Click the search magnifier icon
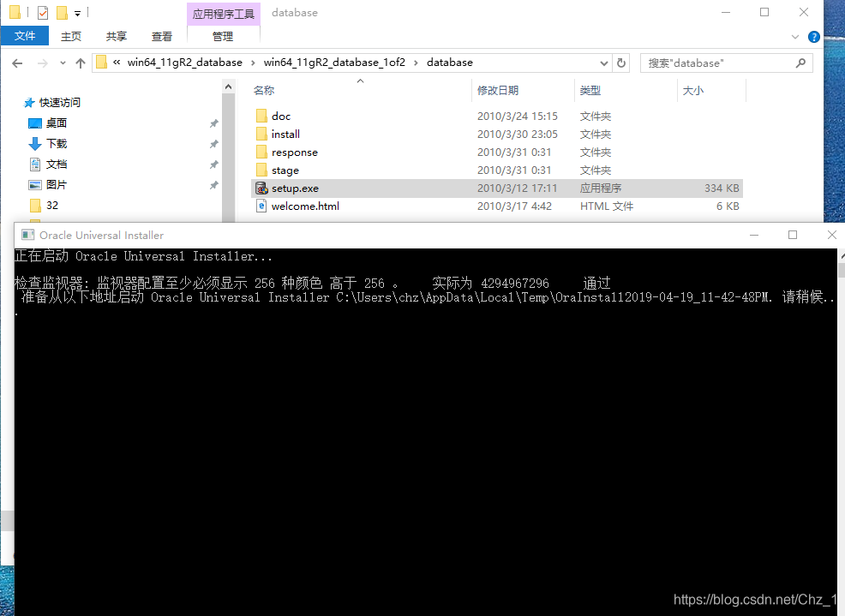845x616 pixels. point(800,63)
